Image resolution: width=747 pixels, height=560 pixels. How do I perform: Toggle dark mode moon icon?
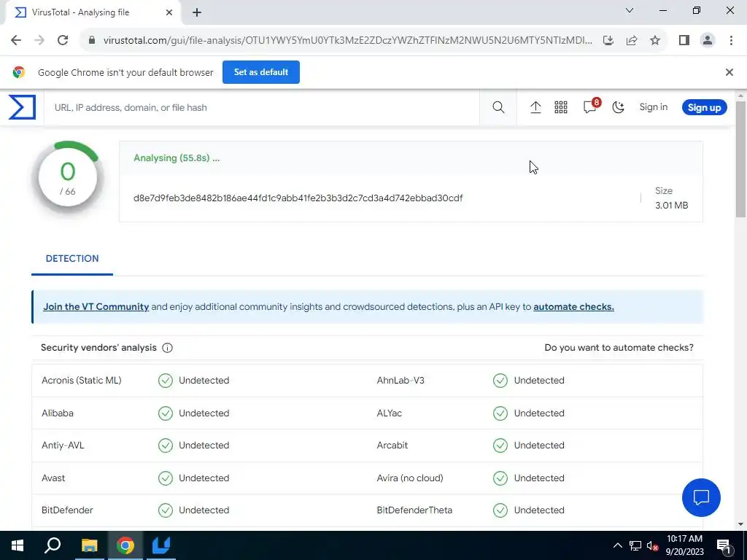[619, 107]
